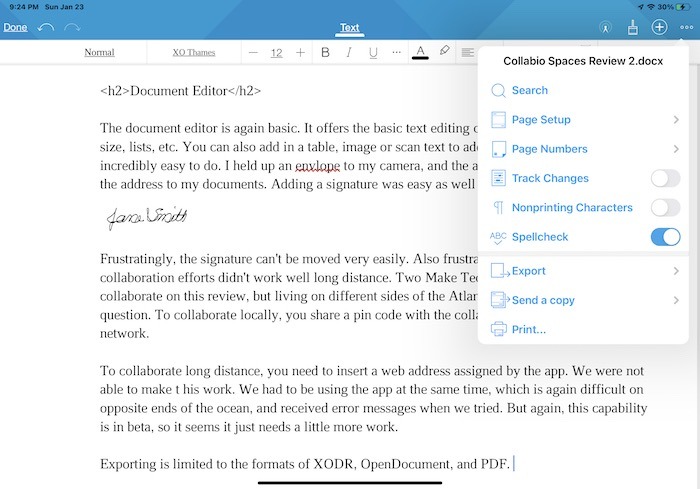The image size is (700, 489).
Task: Tap the Page Setup page icon
Action: tap(498, 120)
